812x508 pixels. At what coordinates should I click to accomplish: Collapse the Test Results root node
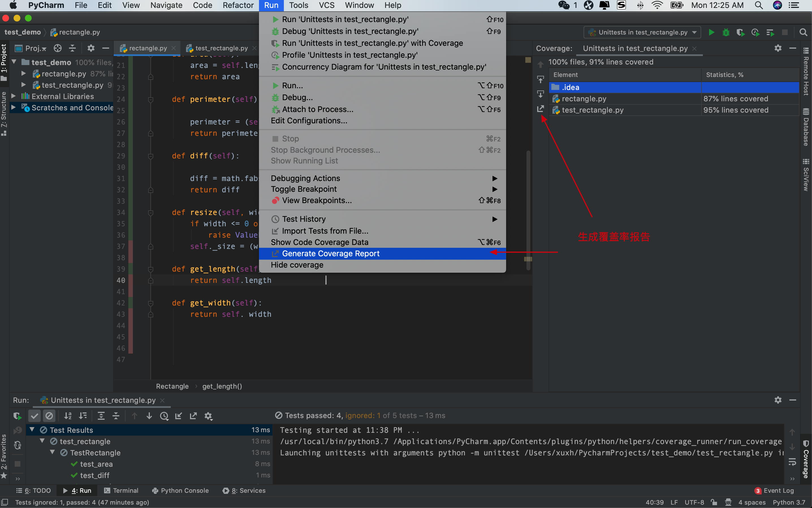32,430
